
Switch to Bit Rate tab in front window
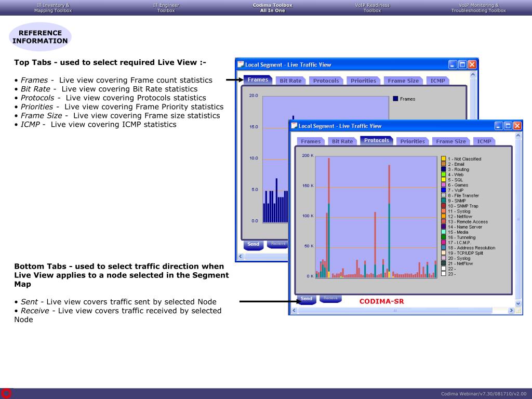tap(342, 141)
